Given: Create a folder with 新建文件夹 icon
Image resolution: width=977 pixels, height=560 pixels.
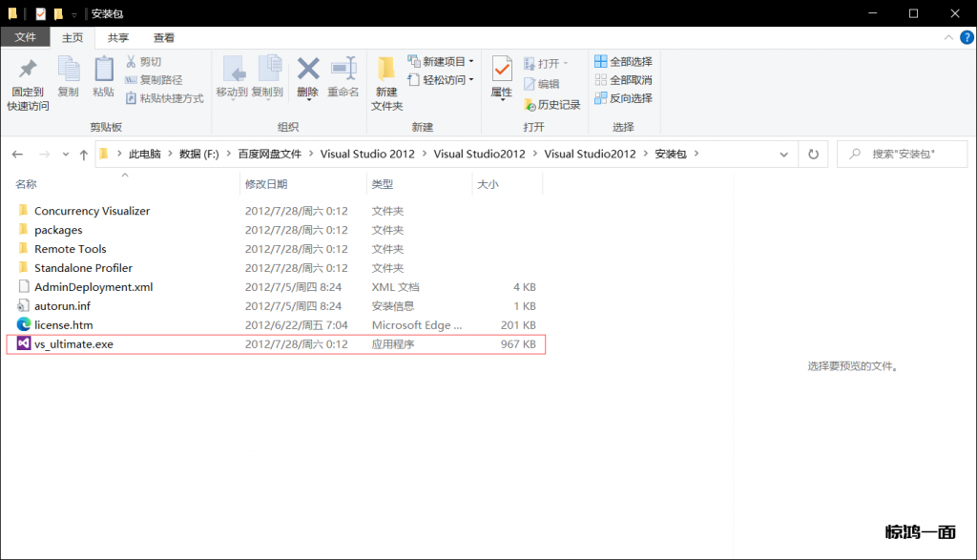Looking at the screenshot, I should point(386,70).
